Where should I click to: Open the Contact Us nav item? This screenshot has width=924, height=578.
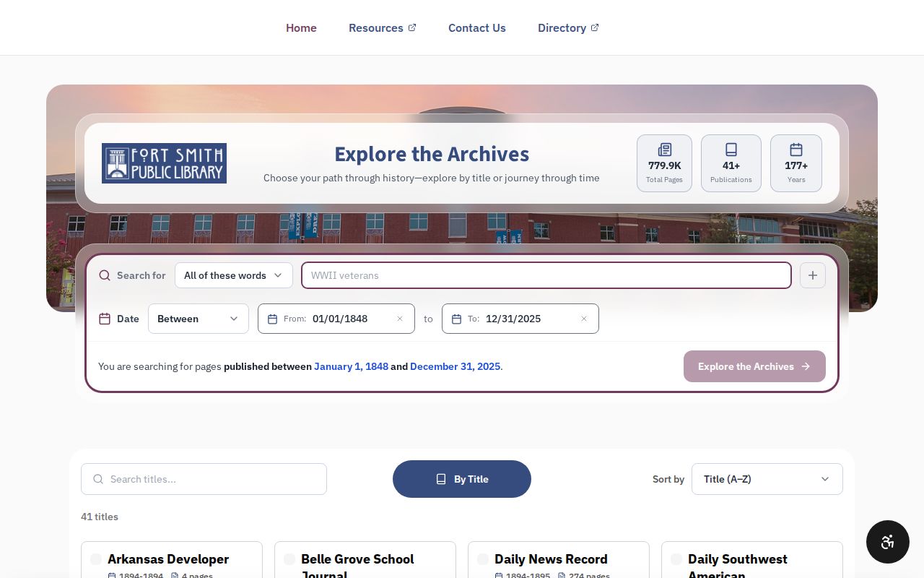(477, 27)
